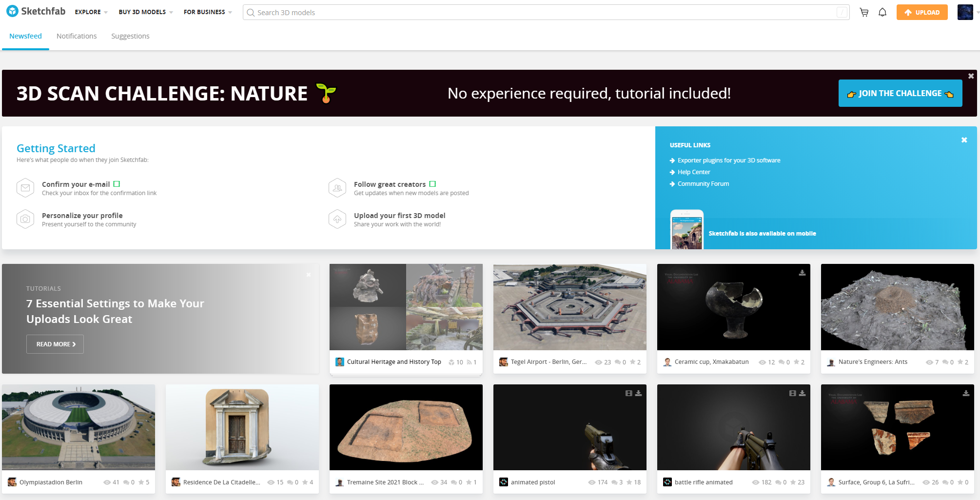
Task: Open the user avatar menu
Action: tap(965, 12)
